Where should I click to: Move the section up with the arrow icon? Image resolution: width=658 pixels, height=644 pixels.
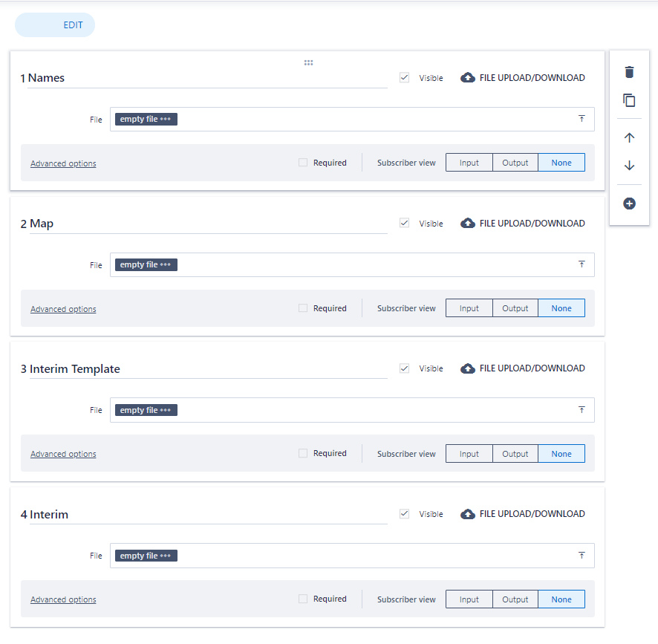point(629,137)
